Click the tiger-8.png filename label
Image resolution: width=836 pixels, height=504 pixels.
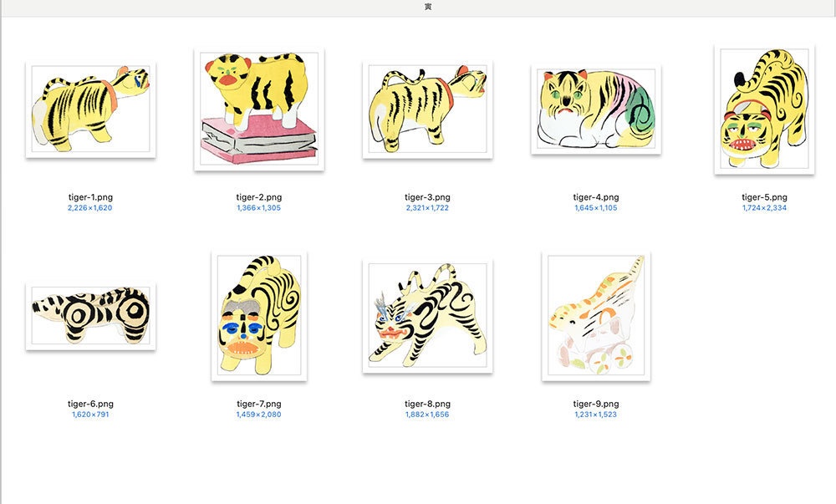[x=427, y=404]
